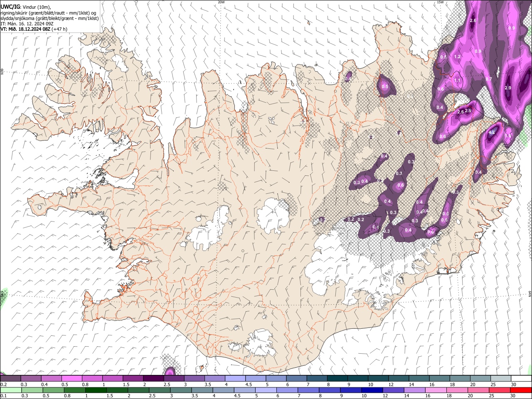Click the 1.2 snowfall value on the map
Screen dimensions: 532x399
pyautogui.click(x=458, y=57)
